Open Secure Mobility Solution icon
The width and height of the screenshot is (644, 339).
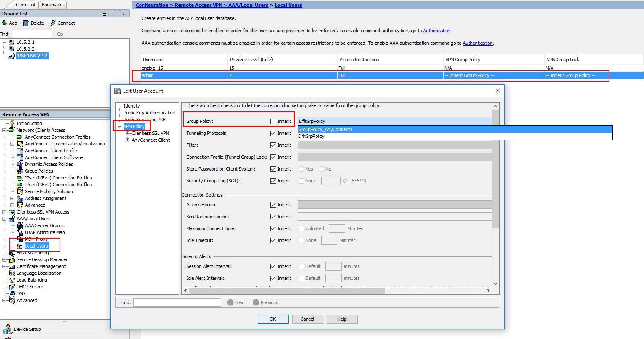[x=20, y=191]
